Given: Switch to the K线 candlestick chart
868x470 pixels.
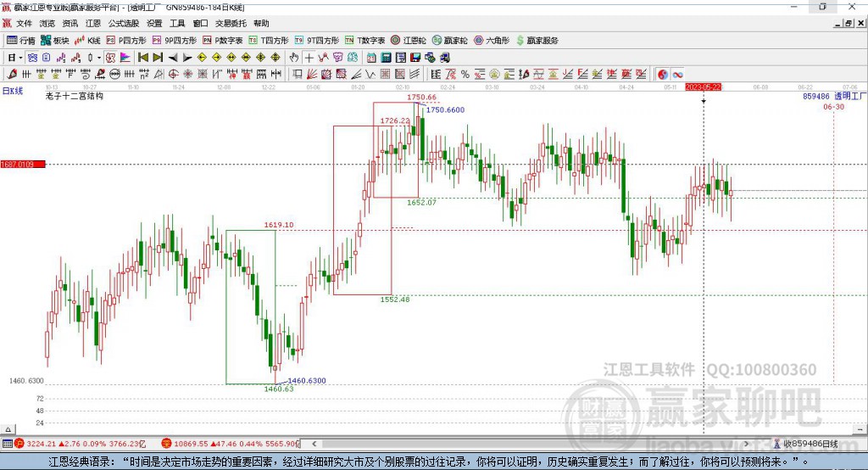Looking at the screenshot, I should click(87, 41).
